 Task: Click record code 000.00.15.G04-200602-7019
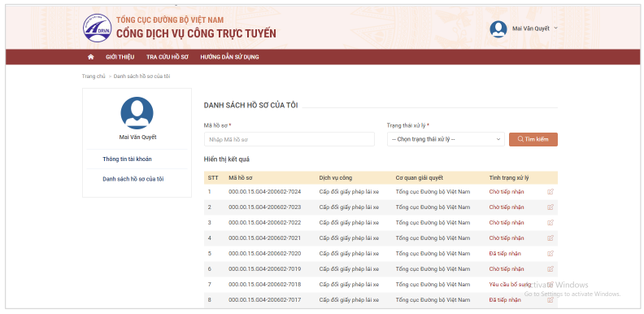tap(264, 269)
